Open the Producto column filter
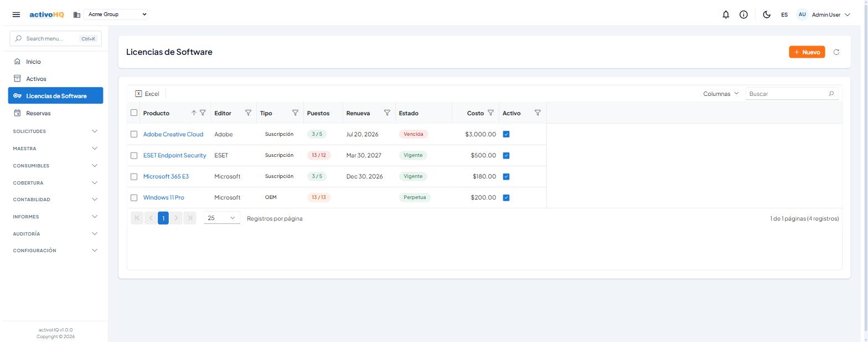The width and height of the screenshot is (868, 342). click(203, 113)
